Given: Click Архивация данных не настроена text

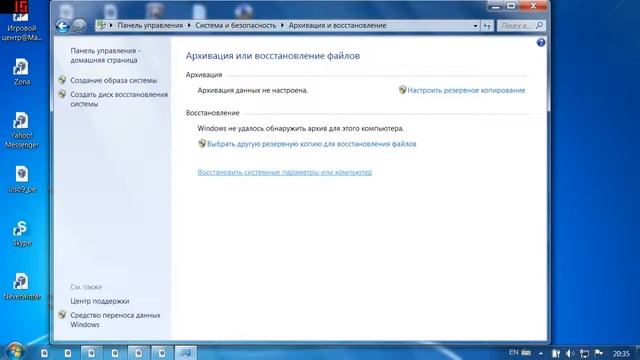Looking at the screenshot, I should (253, 90).
